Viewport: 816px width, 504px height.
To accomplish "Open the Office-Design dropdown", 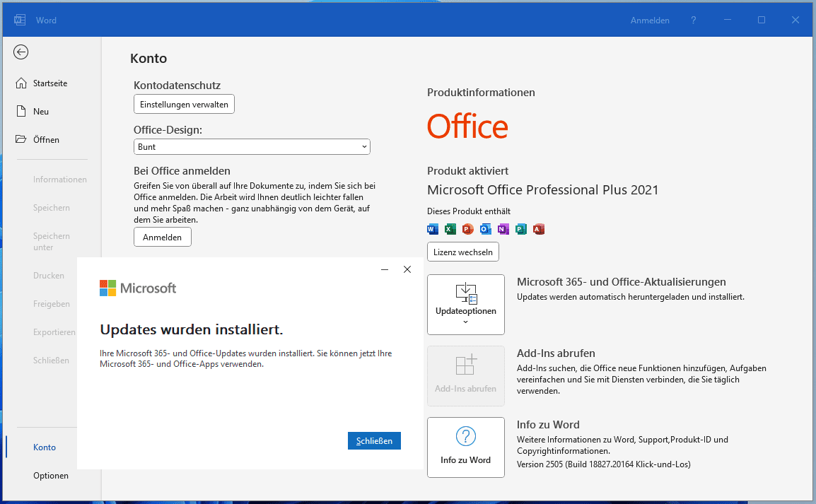I will point(252,147).
